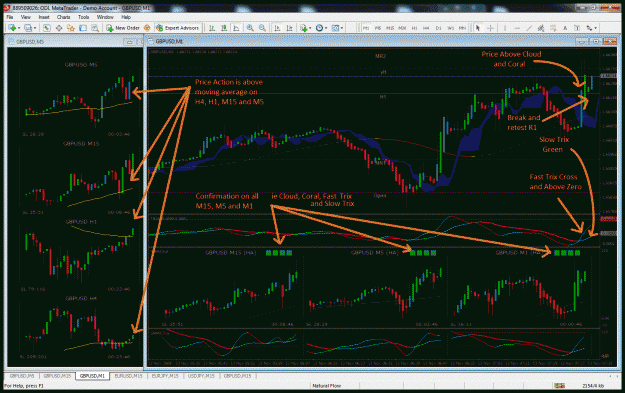The image size is (625, 393).
Task: Select the M15 timeframe button
Action: [x=390, y=28]
